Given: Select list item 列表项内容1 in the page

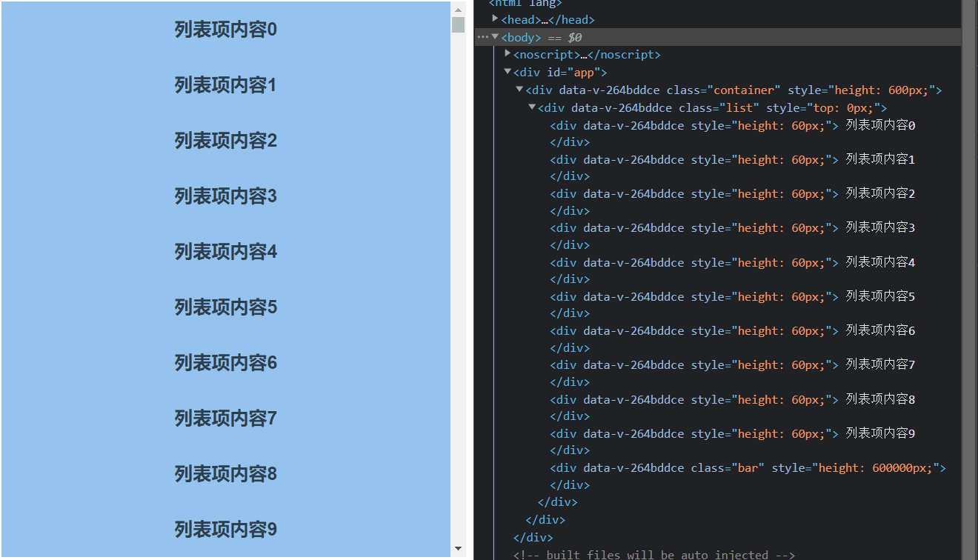Looking at the screenshot, I should 225,85.
